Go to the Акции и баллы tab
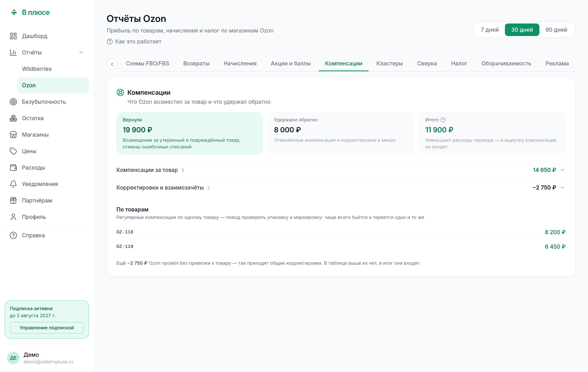 coord(291,63)
